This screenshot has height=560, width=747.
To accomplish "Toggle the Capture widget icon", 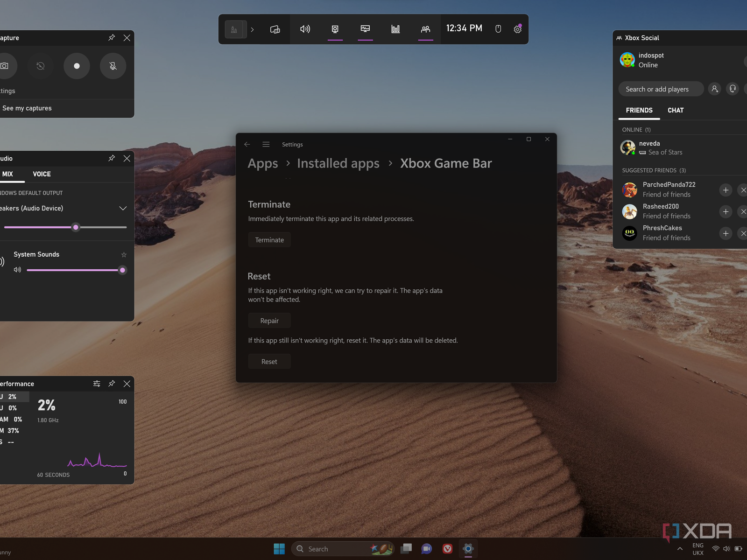I will (x=335, y=29).
